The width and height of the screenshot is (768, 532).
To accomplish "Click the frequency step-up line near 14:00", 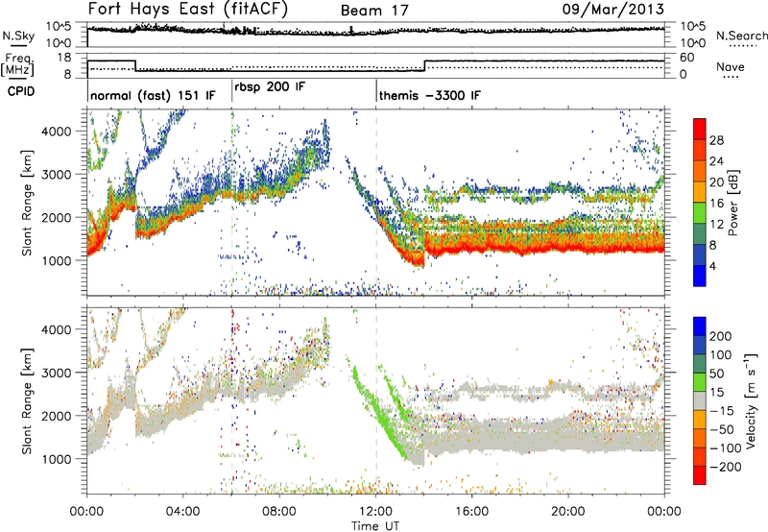I will click(x=424, y=65).
